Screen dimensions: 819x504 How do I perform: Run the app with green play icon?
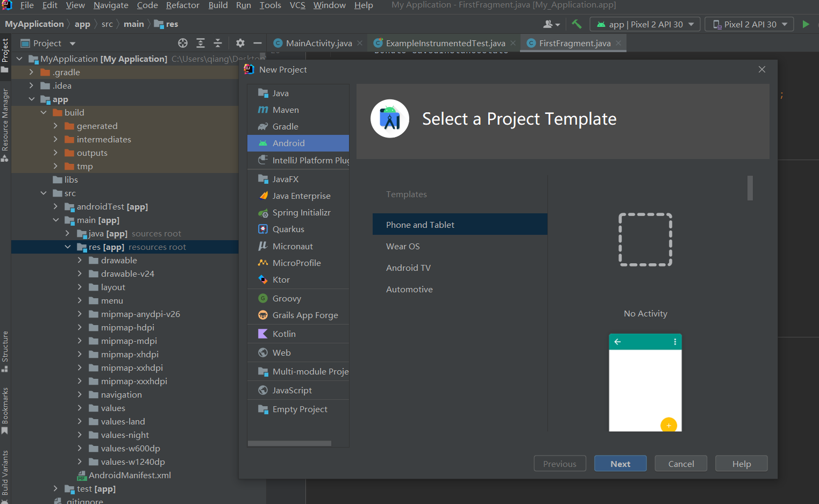(806, 24)
